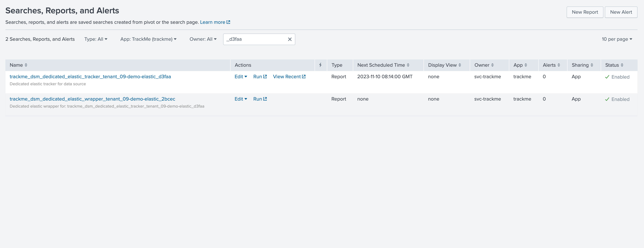Image resolution: width=644 pixels, height=248 pixels.
Task: Click 'Dedicated elastic wrapper for' description text
Action: [x=107, y=106]
